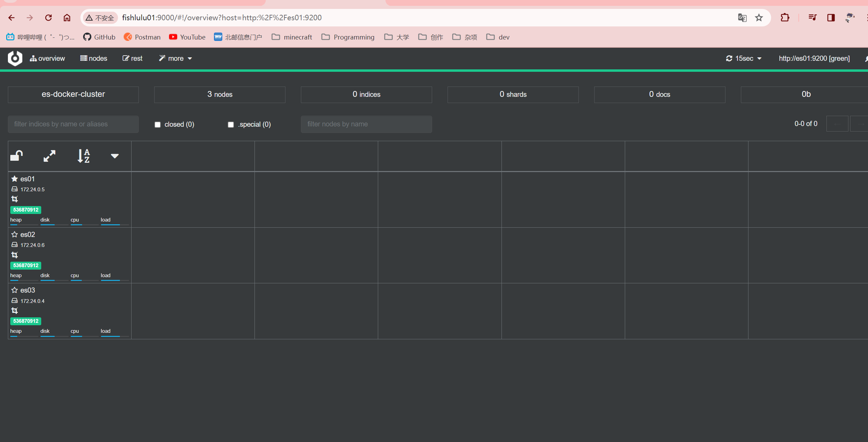
Task: Click the star icon next to es02
Action: [x=14, y=235]
